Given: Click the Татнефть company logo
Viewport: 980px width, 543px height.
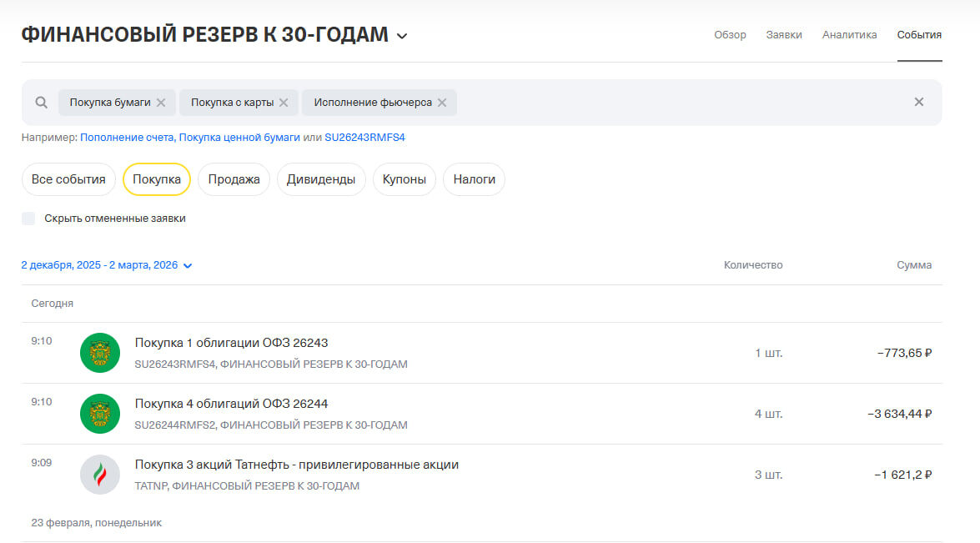Looking at the screenshot, I should [x=99, y=474].
